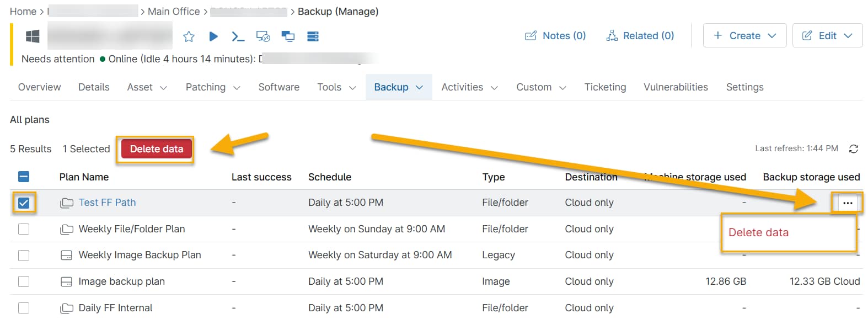Expand the Edit dropdown
The width and height of the screenshot is (868, 319).
point(827,36)
